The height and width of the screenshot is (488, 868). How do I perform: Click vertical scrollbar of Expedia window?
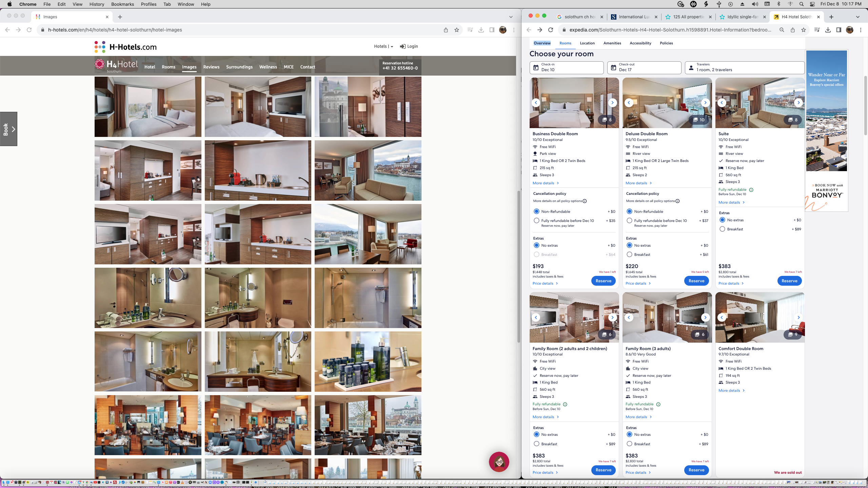coord(865,105)
